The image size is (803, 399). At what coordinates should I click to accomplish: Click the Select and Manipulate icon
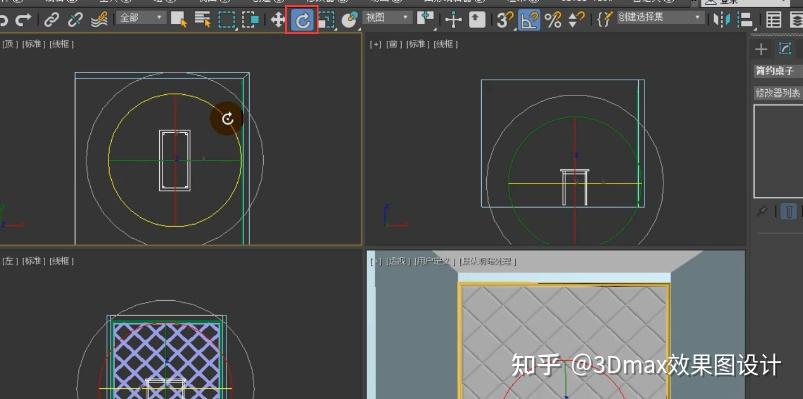click(x=453, y=20)
